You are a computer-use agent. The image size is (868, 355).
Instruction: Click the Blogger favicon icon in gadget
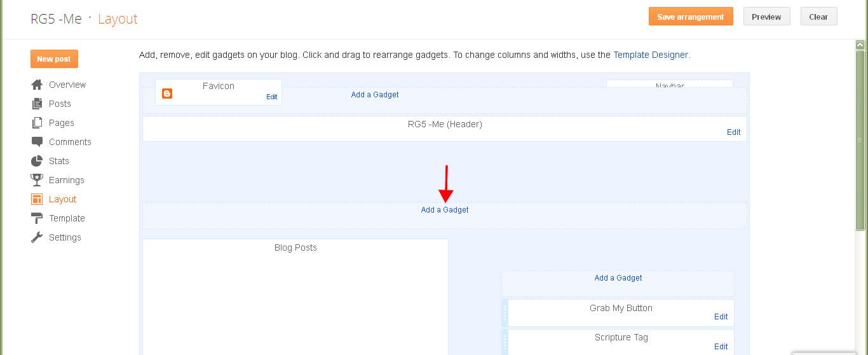click(167, 94)
